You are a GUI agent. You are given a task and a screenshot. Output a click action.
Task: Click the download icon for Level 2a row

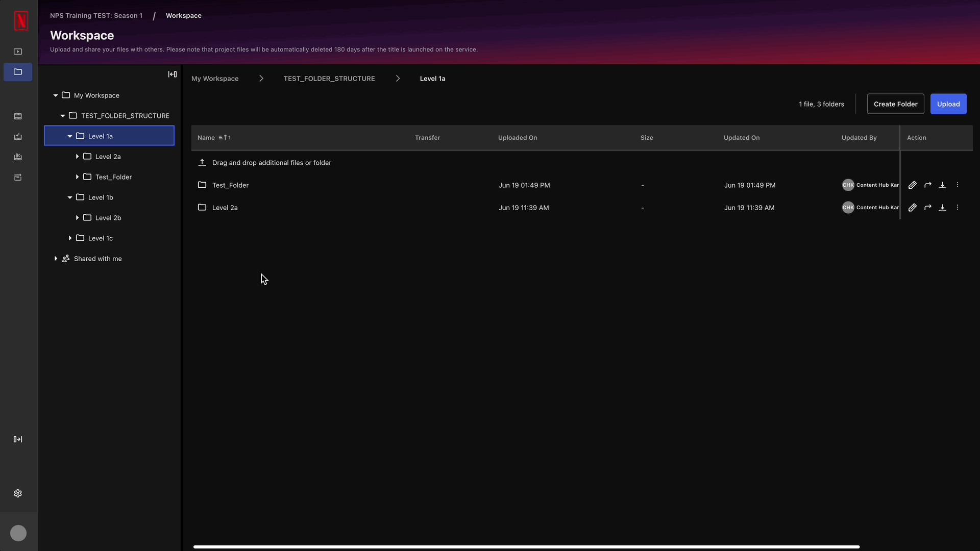pyautogui.click(x=942, y=207)
